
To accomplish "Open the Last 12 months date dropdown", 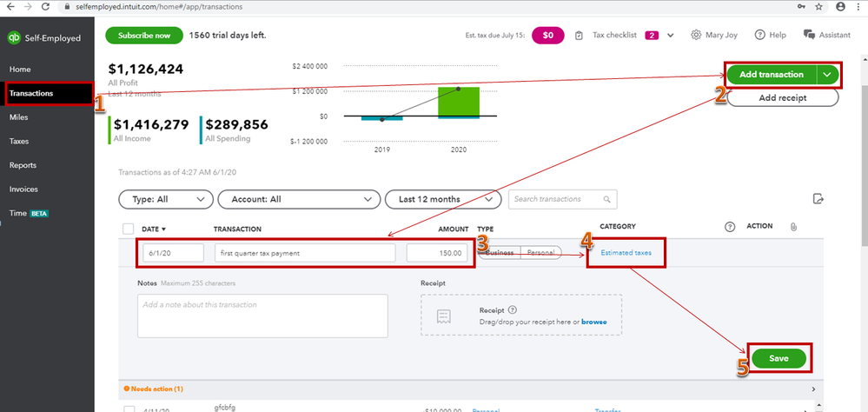I will pyautogui.click(x=443, y=199).
